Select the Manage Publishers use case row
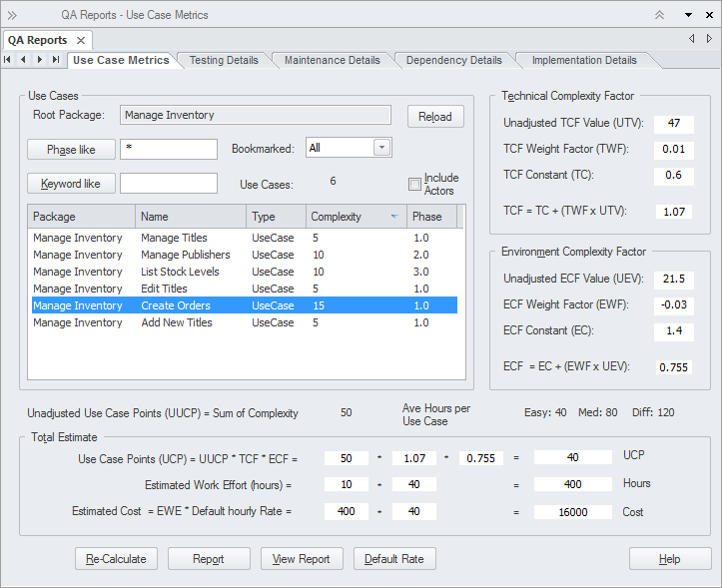Viewport: 722px width, 588px height. [185, 255]
